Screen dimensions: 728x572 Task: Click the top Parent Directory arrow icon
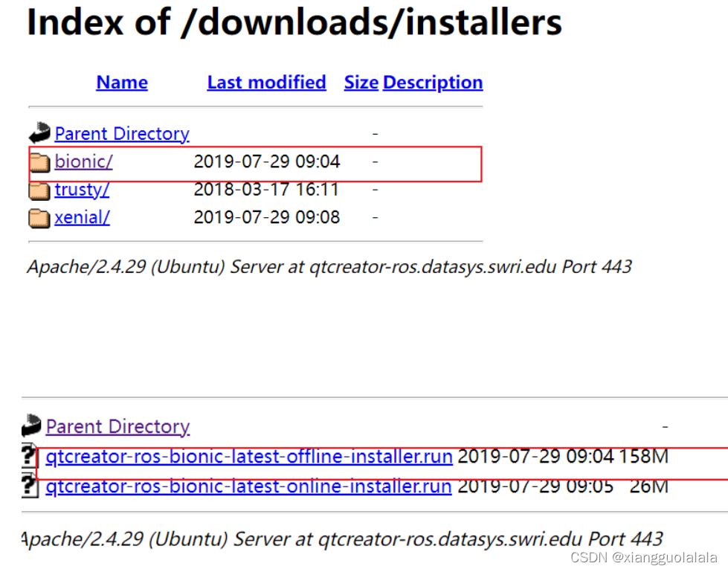pyautogui.click(x=39, y=132)
